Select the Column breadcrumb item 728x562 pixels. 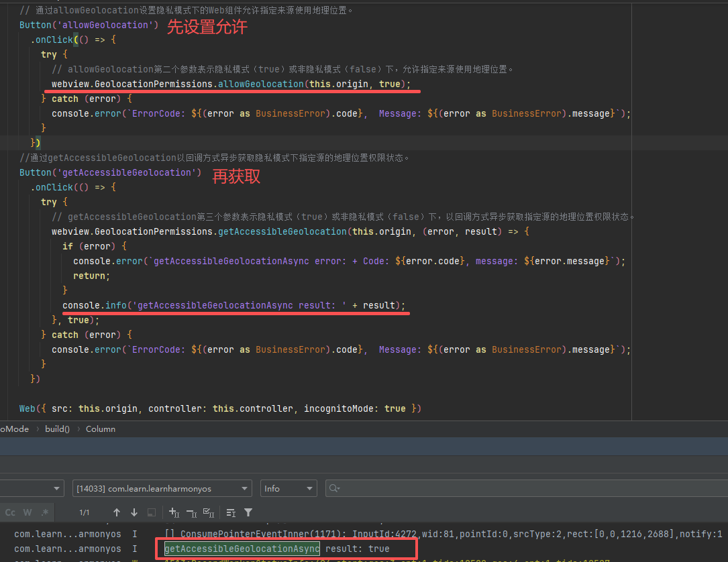pyautogui.click(x=100, y=429)
